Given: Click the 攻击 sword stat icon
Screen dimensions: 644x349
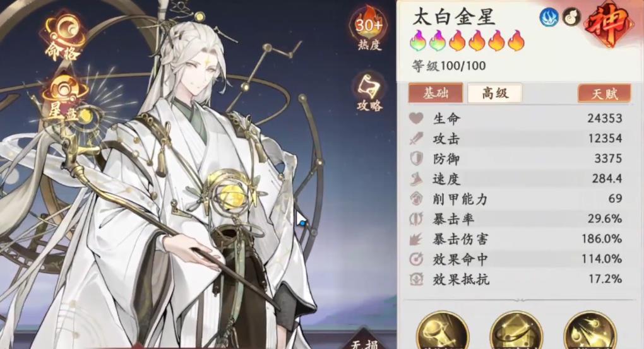Looking at the screenshot, I should pyautogui.click(x=416, y=138).
